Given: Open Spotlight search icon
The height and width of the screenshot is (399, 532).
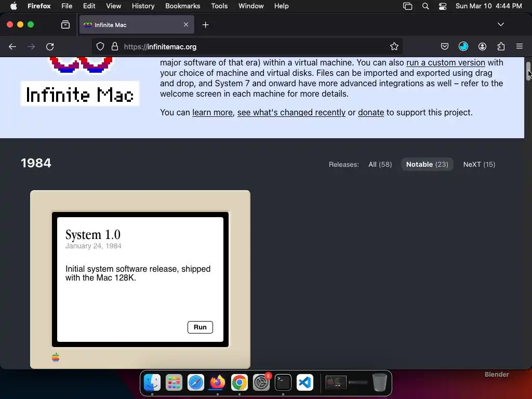Looking at the screenshot, I should (x=425, y=6).
